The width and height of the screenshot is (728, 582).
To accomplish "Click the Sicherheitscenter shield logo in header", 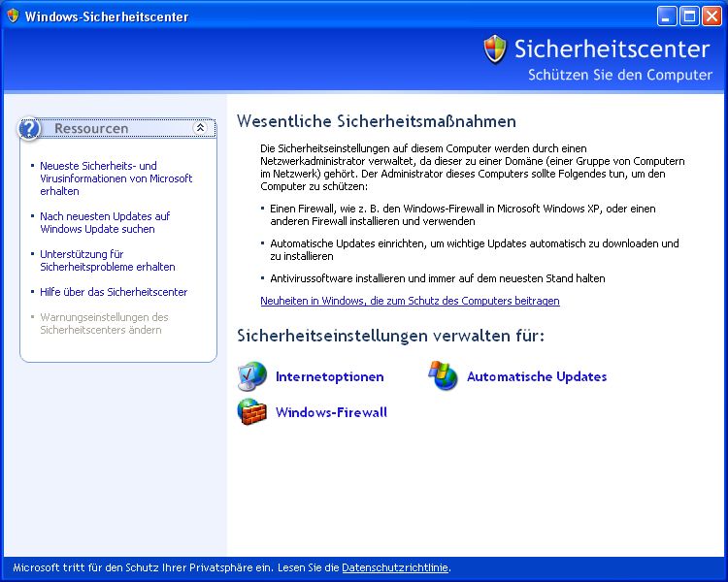I will (x=495, y=48).
